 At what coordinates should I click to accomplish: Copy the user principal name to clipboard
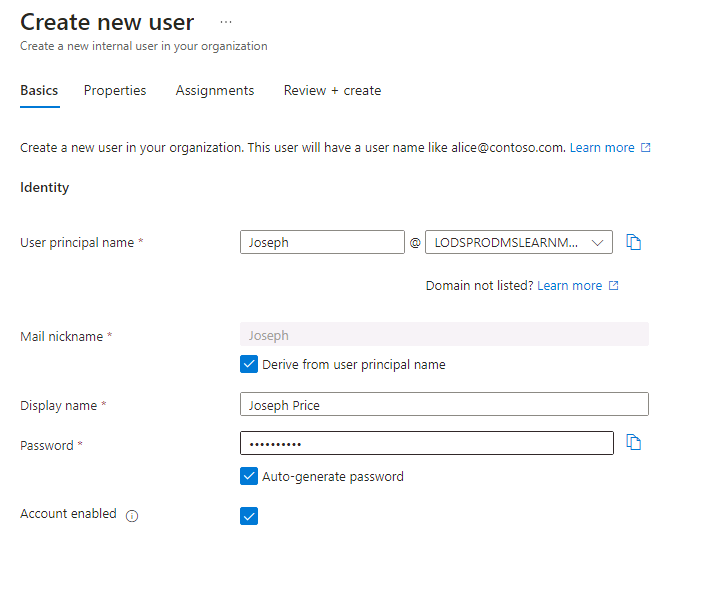[633, 242]
